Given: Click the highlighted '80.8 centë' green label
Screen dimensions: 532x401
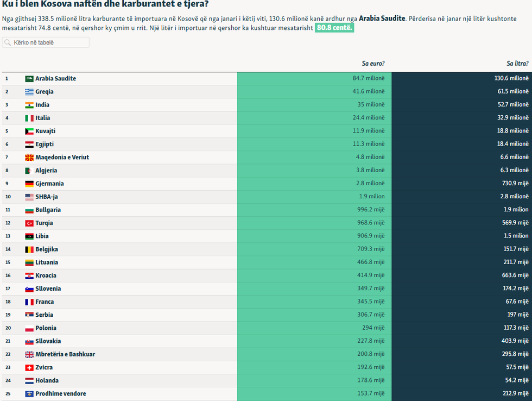Looking at the screenshot, I should click(334, 28).
